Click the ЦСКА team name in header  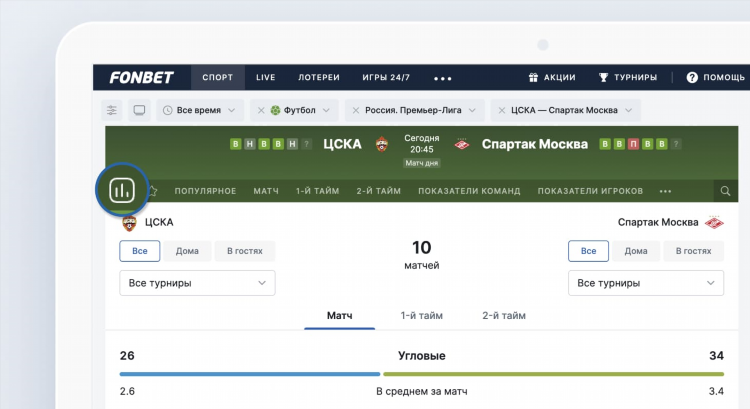point(342,144)
